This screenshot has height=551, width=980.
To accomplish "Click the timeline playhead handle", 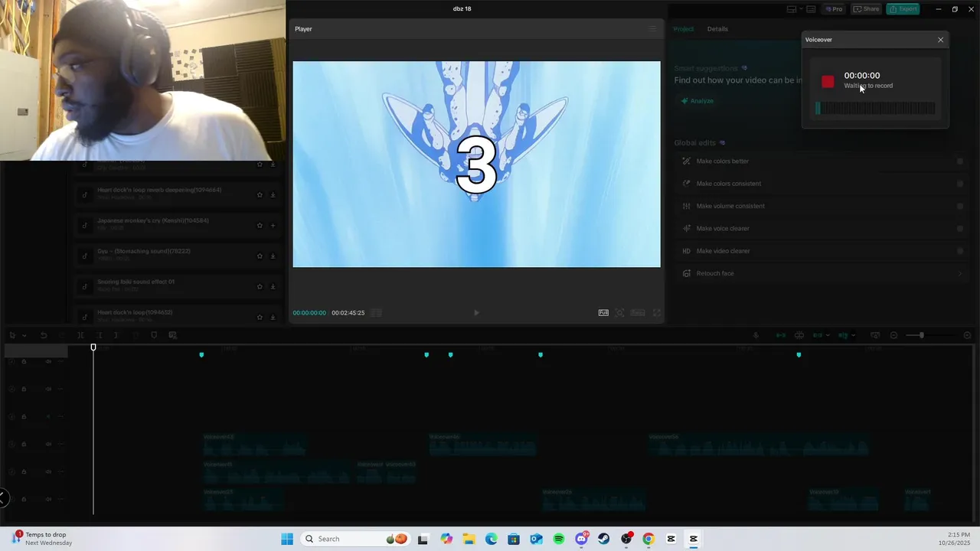I will click(93, 347).
